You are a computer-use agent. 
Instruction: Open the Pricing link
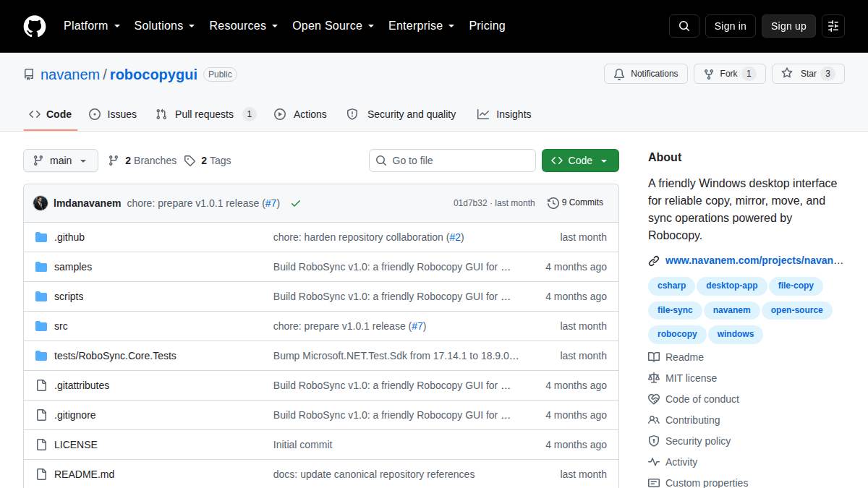487,26
